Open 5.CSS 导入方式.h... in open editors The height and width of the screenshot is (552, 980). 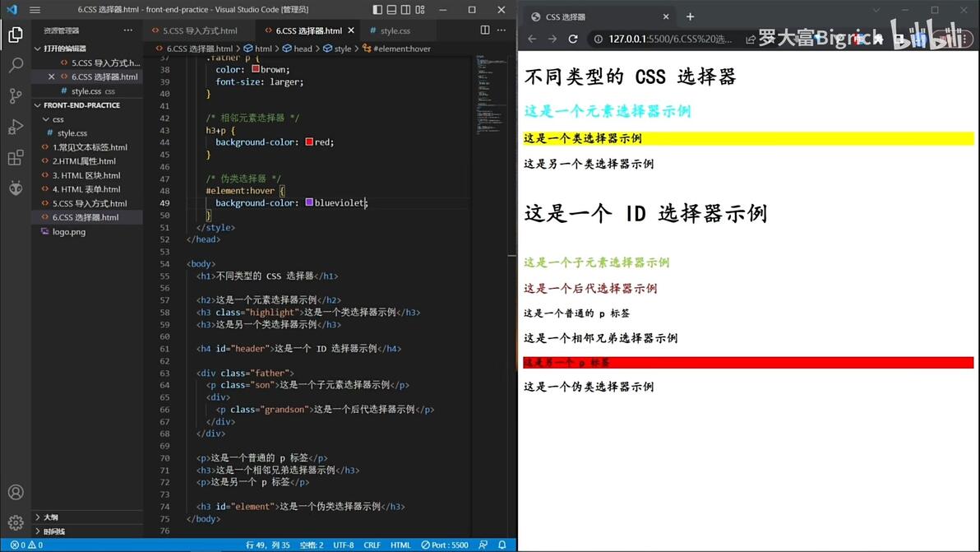point(105,63)
